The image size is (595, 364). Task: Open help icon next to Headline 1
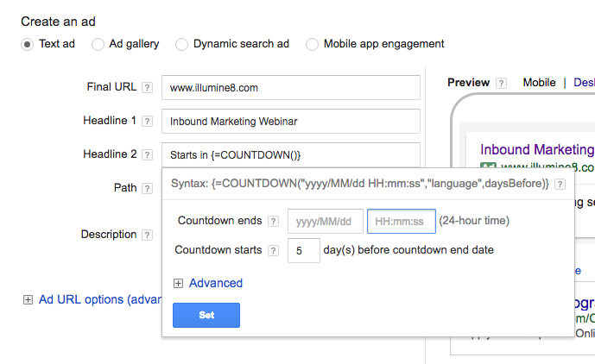pos(147,122)
